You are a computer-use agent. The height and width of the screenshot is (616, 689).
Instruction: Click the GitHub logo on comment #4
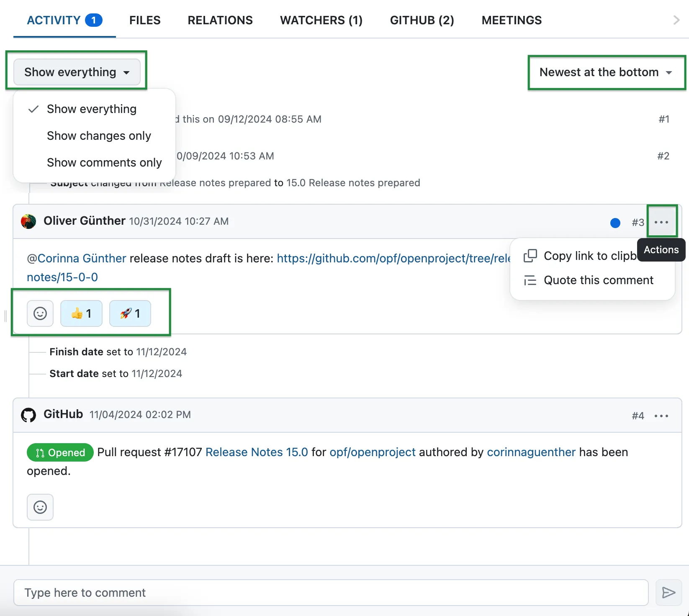pos(28,414)
